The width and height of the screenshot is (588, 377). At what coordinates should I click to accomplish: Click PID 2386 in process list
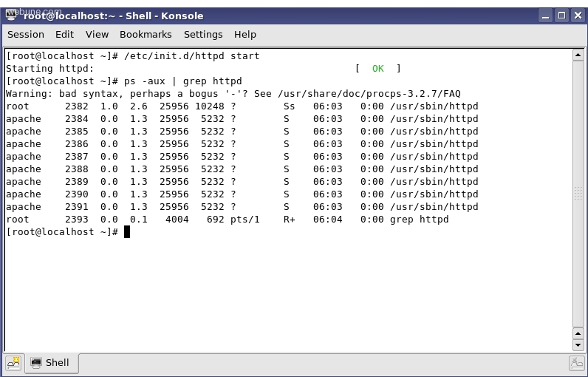click(x=77, y=144)
